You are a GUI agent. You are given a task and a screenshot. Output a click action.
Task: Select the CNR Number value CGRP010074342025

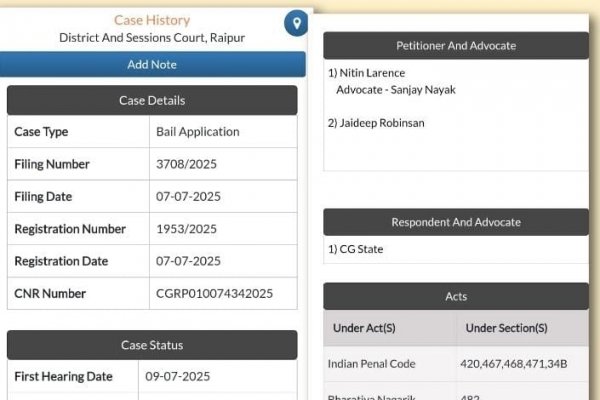coord(214,294)
